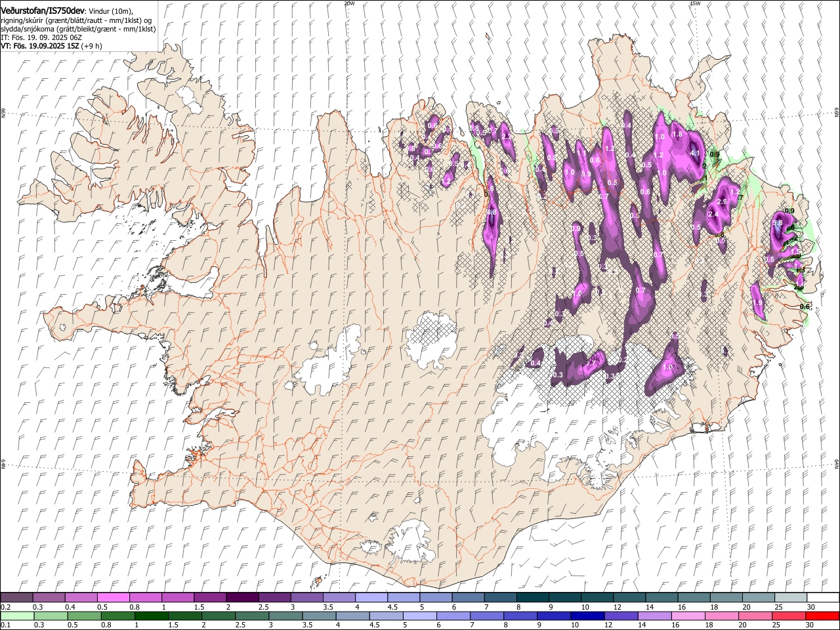This screenshot has width=840, height=630.
Task: Select the top legend swatch labeled 20
Action: [758, 597]
